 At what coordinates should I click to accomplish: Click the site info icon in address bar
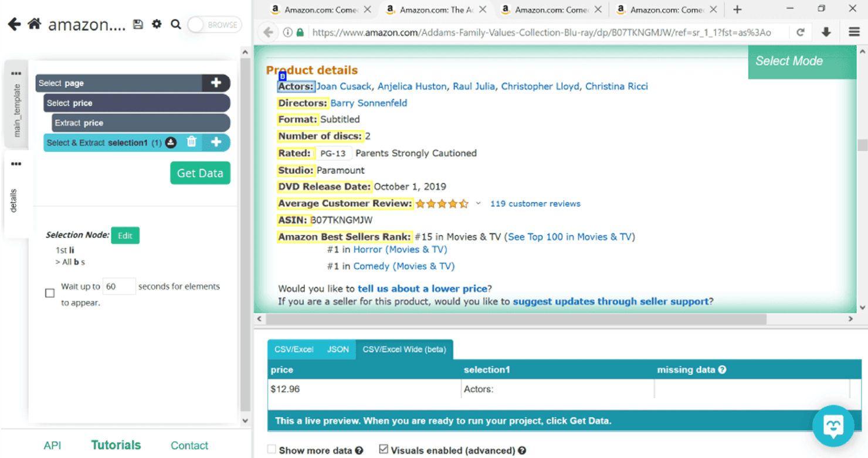[287, 32]
